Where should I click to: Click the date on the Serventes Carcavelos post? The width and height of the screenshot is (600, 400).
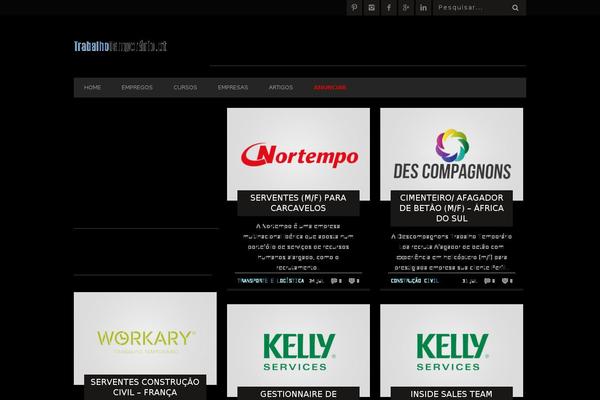(316, 281)
